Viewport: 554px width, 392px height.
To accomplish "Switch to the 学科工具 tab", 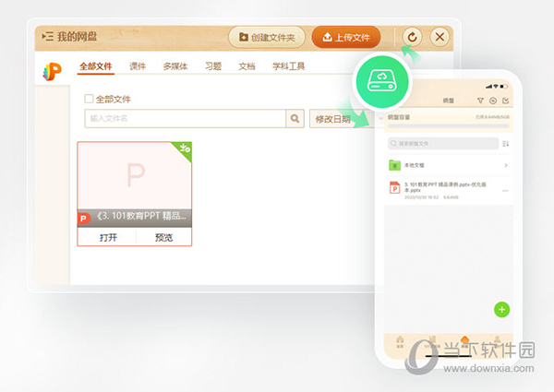I will [x=288, y=66].
